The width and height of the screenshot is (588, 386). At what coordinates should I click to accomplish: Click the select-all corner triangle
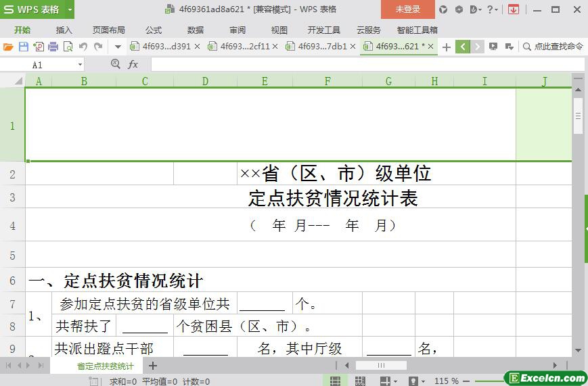(18, 80)
